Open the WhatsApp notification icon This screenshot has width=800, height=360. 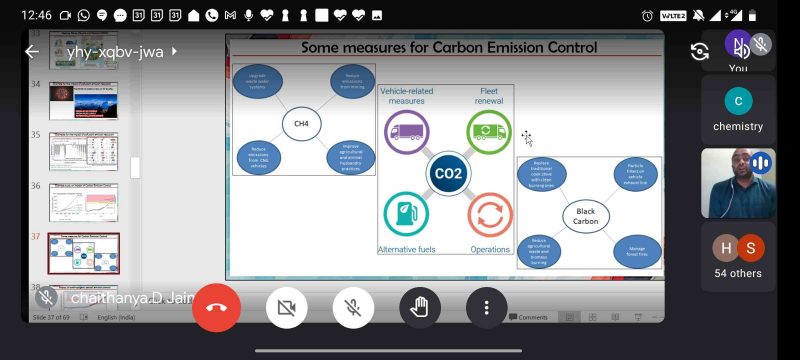pyautogui.click(x=84, y=15)
